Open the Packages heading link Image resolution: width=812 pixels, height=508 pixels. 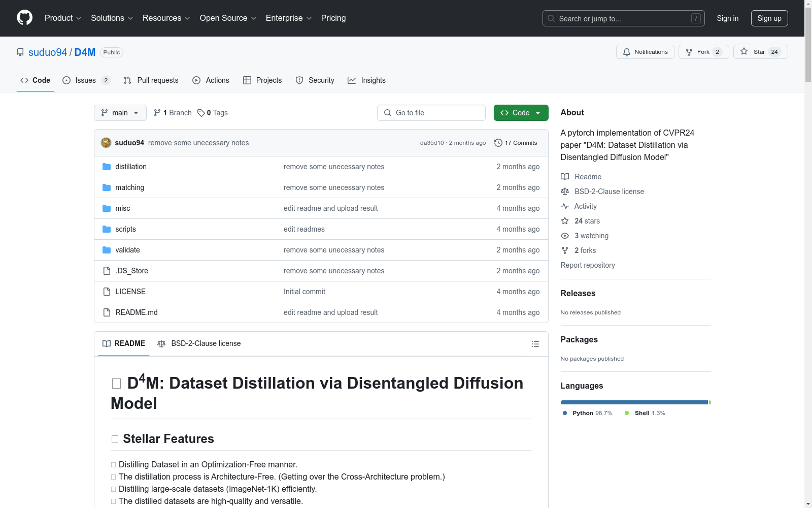tap(579, 339)
